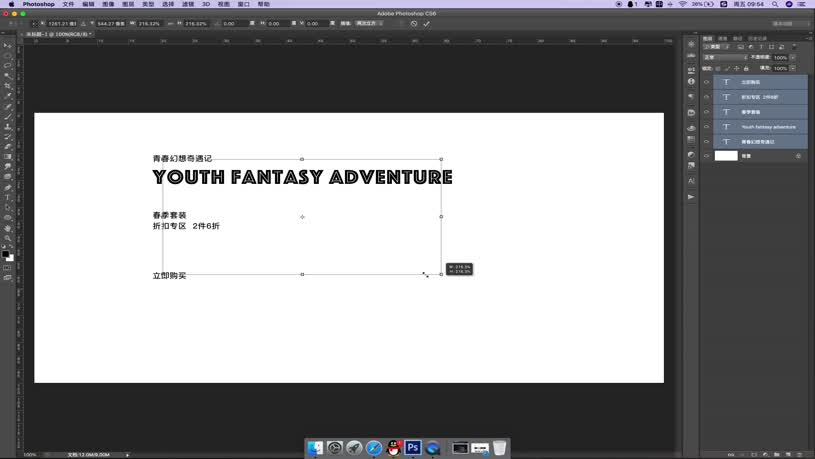Select the 'Youth fantasy adventure' layer
This screenshot has height=459, width=815.
coord(760,127)
